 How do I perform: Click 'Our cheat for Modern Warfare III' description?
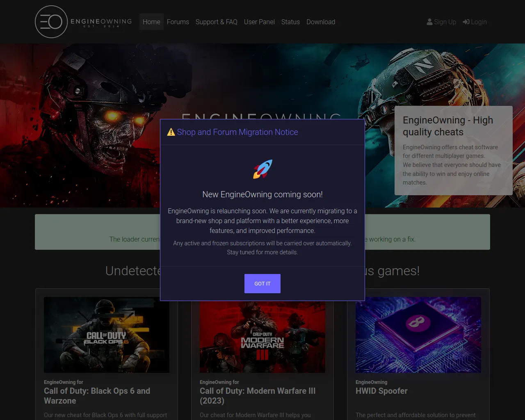click(255, 415)
